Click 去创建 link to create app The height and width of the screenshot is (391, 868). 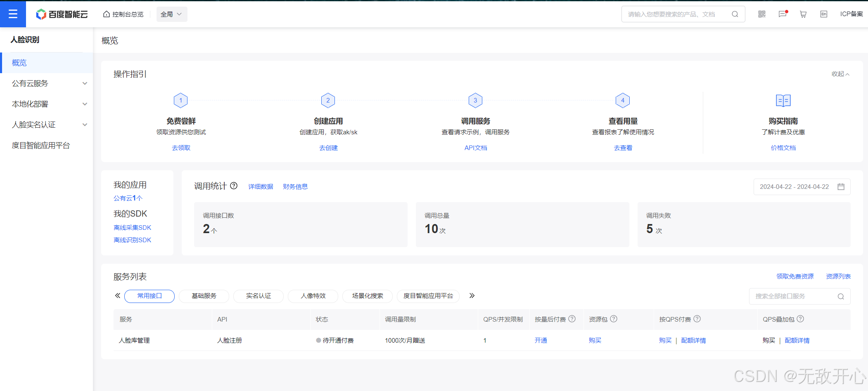tap(328, 148)
